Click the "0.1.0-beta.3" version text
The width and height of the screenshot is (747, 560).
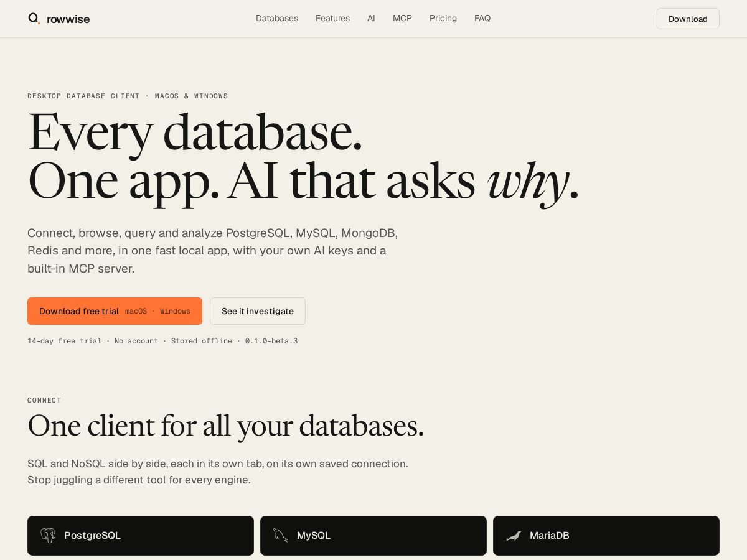coord(271,341)
